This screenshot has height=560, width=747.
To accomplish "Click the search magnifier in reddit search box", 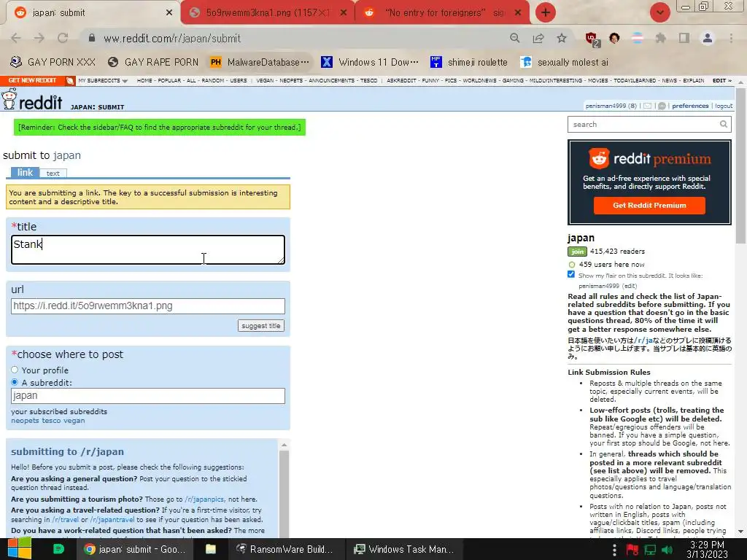I will pyautogui.click(x=723, y=124).
